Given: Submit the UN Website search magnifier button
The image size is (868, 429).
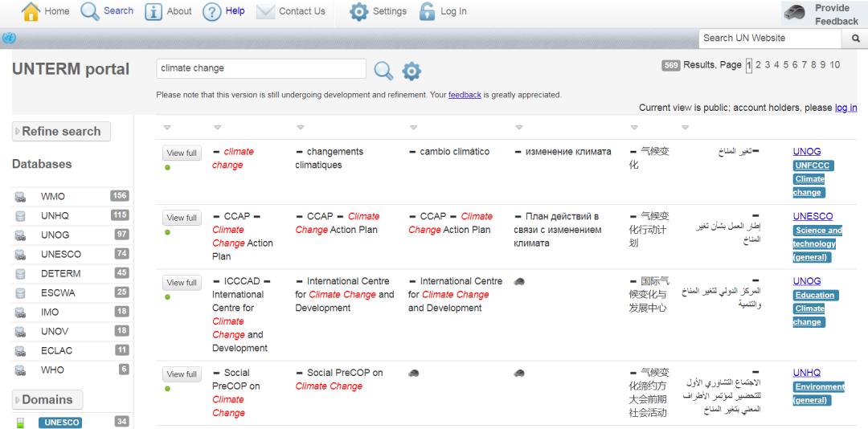Looking at the screenshot, I should [x=855, y=39].
